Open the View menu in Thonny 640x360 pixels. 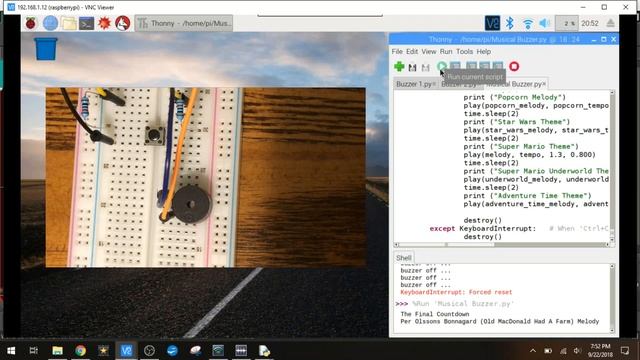tap(429, 51)
